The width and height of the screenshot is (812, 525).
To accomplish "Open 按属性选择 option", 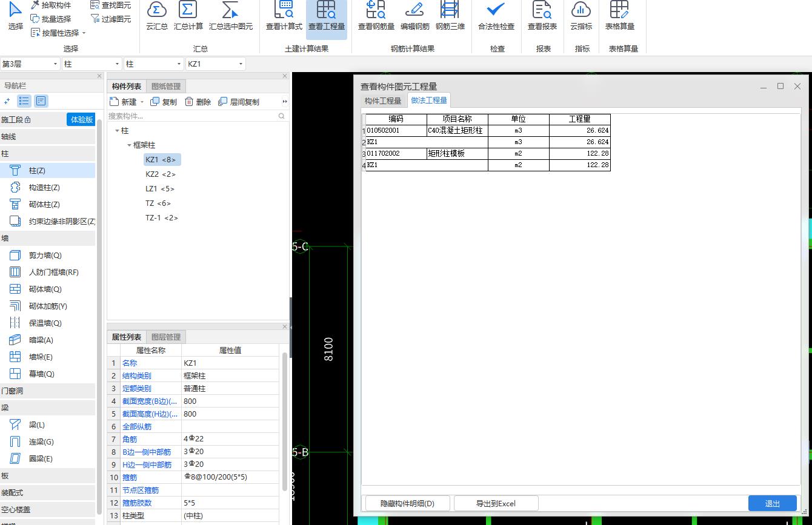I will tap(58, 33).
